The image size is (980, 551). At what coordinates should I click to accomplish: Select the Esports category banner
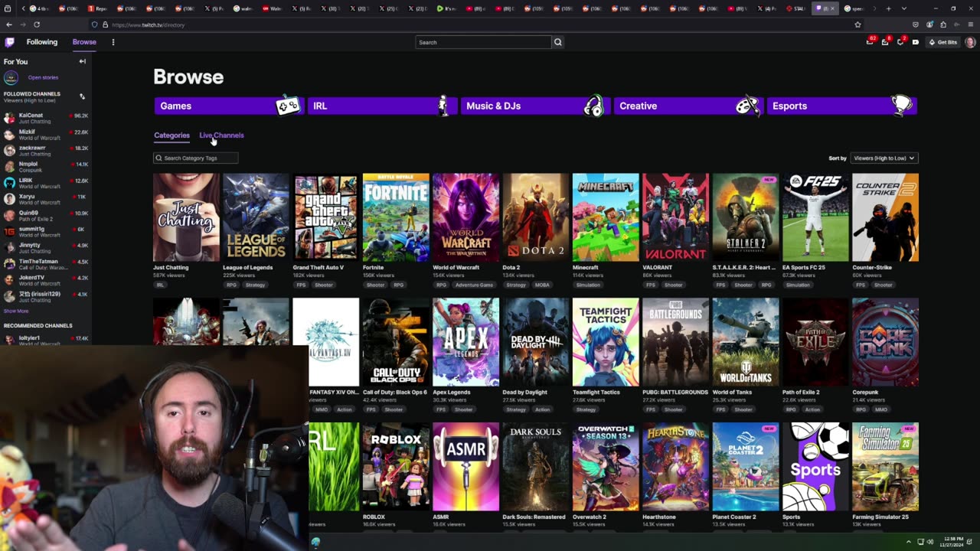tap(841, 106)
